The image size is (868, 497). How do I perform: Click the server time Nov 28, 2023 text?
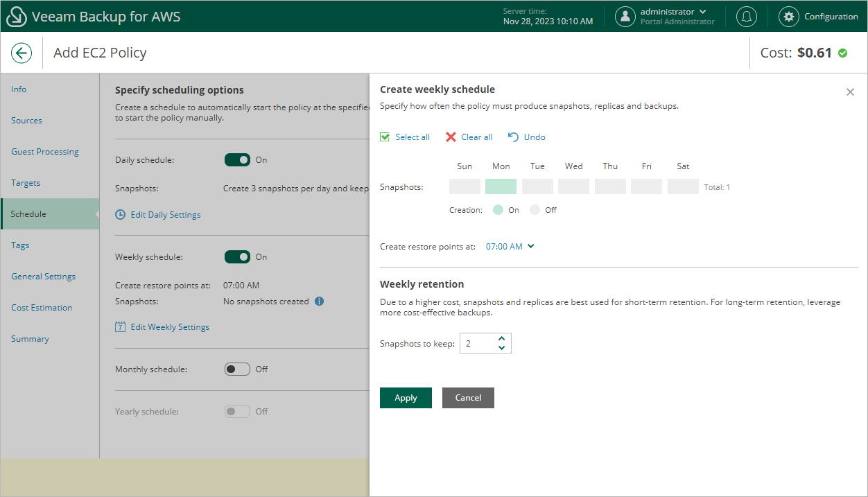(548, 21)
